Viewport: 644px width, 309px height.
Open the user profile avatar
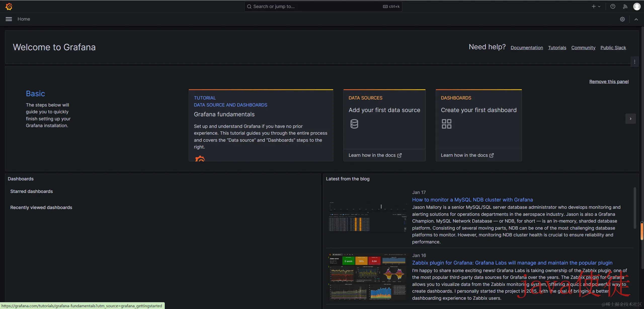tap(637, 7)
